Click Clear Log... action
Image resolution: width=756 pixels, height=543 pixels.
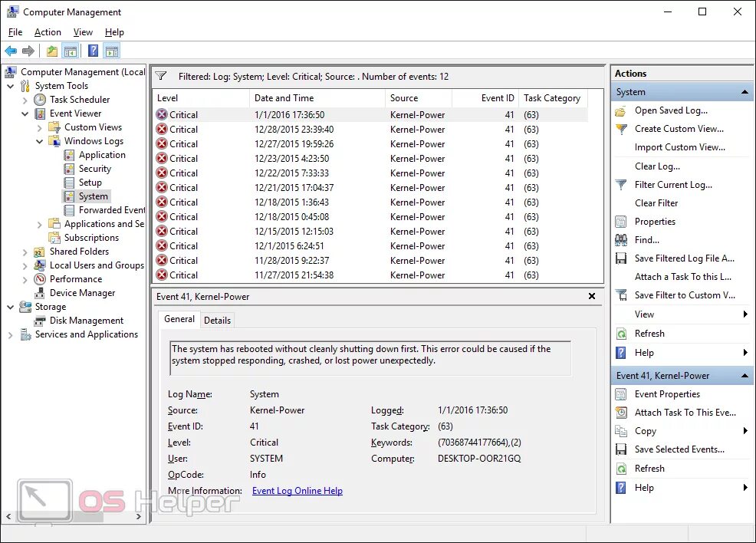(657, 166)
